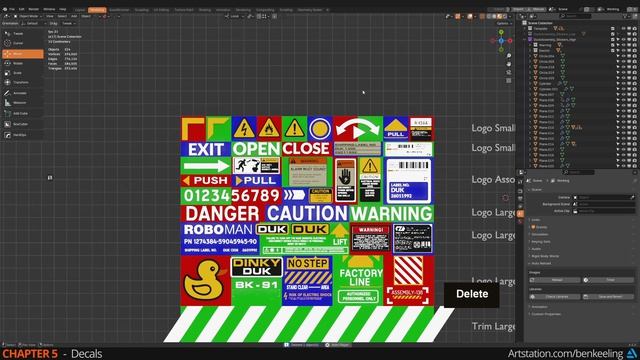The image size is (640, 360).
Task: Toggle camera view with the camera gizmo icon
Action: pyautogui.click(x=509, y=72)
